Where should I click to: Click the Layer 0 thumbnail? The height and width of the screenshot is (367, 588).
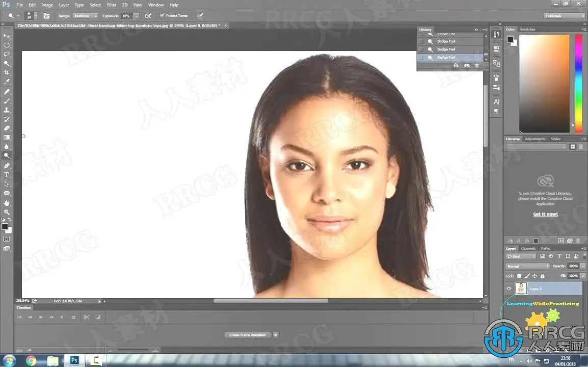pos(521,288)
